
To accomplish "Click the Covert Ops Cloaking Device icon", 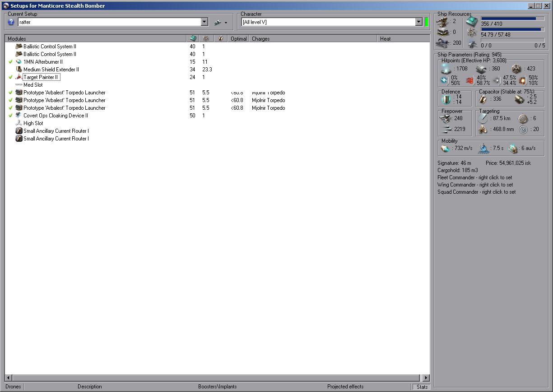I will [19, 116].
